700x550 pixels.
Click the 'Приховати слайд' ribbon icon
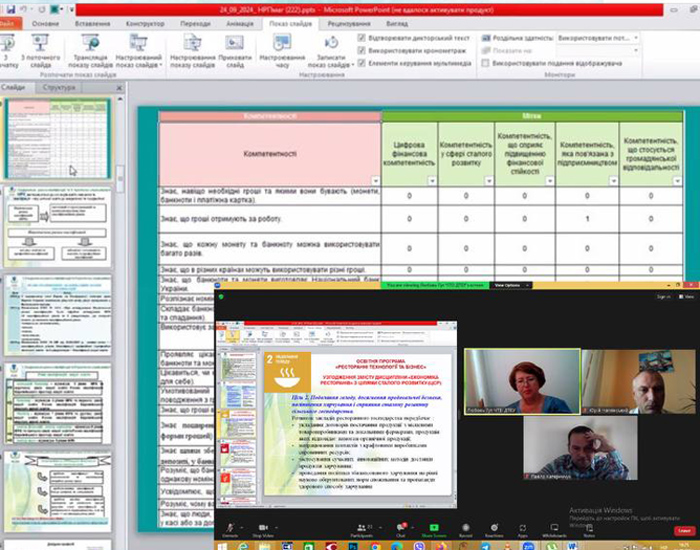234,48
